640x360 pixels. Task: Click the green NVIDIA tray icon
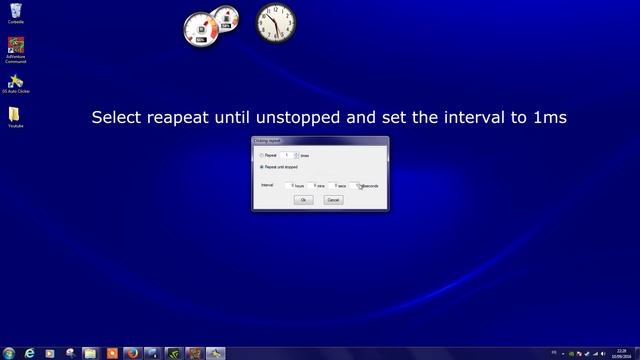click(x=571, y=354)
